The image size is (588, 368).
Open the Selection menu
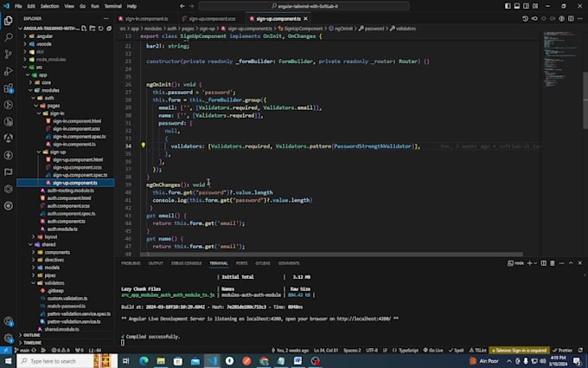coord(49,6)
